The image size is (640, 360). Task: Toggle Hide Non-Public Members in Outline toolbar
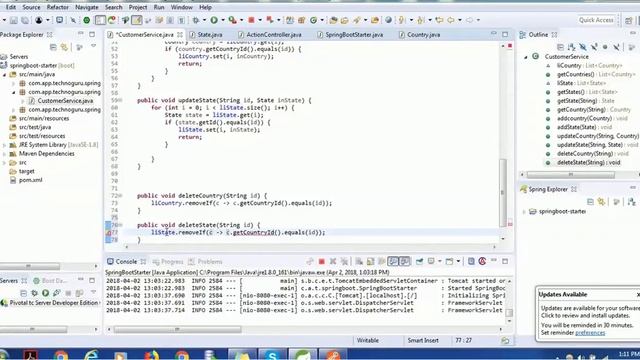[x=605, y=47]
